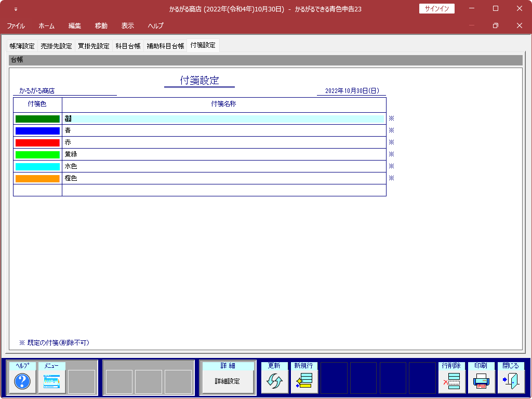Click the 2022年10月30日(日) date text

(x=352, y=91)
